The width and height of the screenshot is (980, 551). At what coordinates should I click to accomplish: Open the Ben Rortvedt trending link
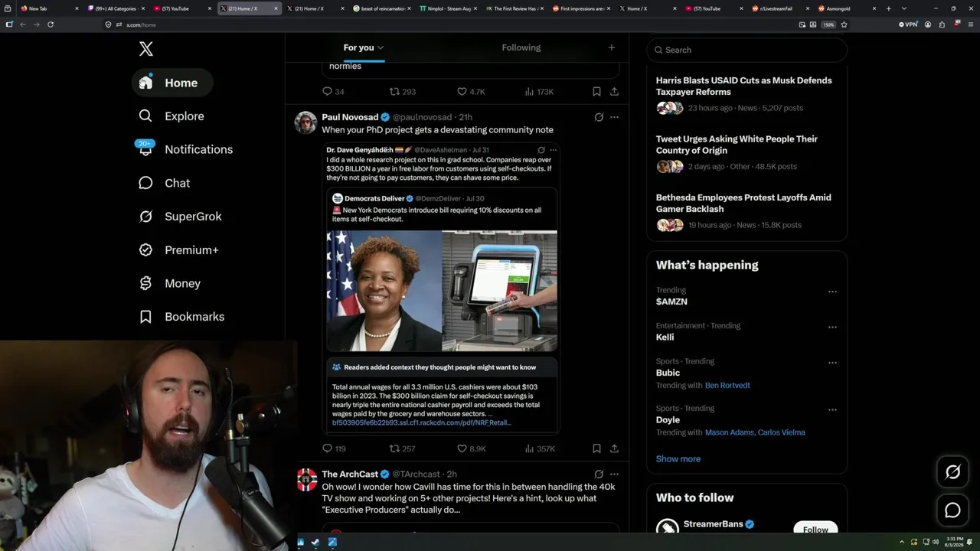click(x=727, y=386)
